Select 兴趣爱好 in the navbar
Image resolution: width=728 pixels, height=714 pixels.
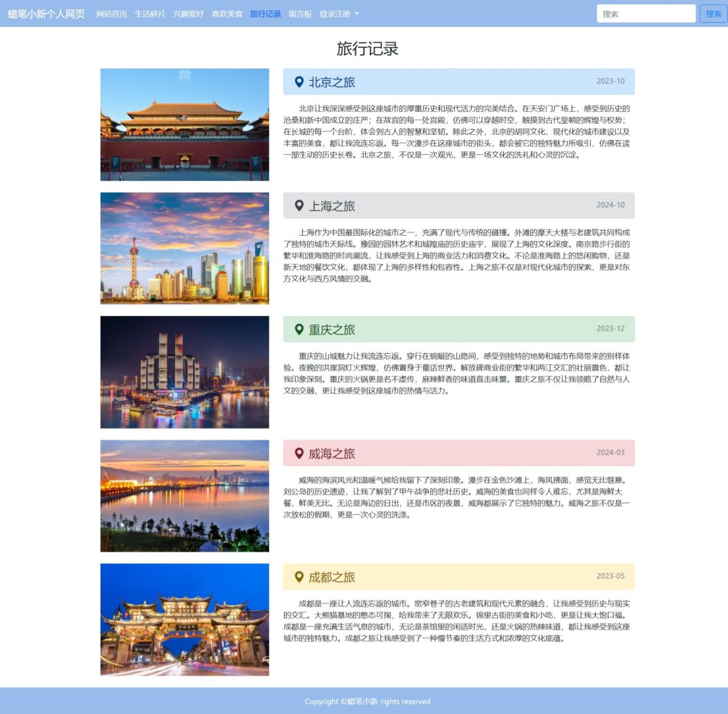(188, 14)
